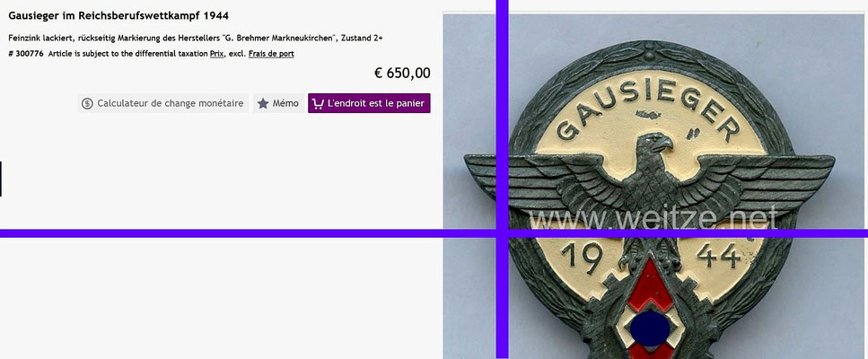Add item via L'endroit est le panier
Screen dimensions: 868x359
369,103
